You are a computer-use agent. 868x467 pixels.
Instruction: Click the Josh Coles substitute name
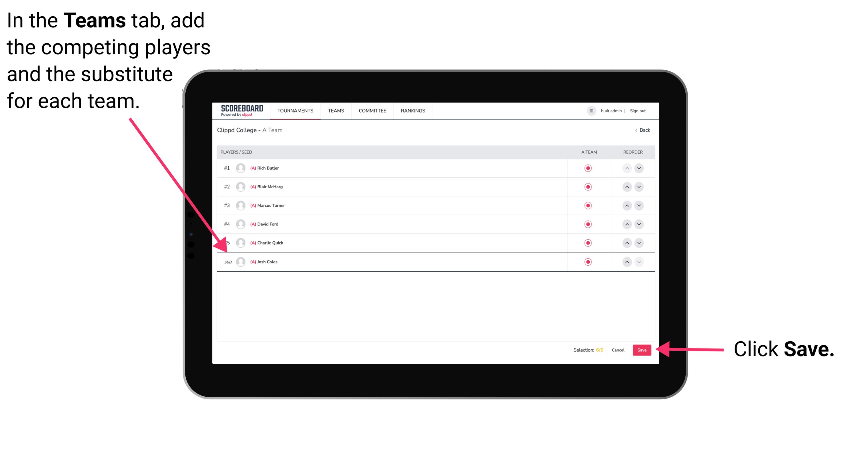point(267,262)
